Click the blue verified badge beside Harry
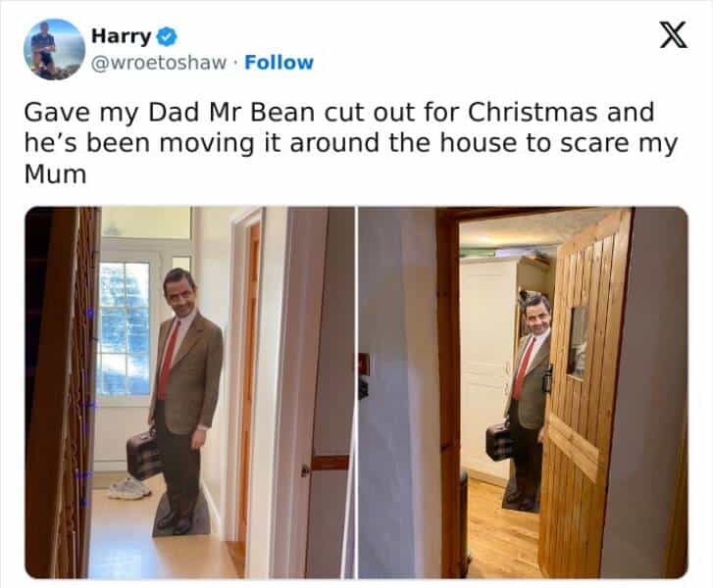 167,36
